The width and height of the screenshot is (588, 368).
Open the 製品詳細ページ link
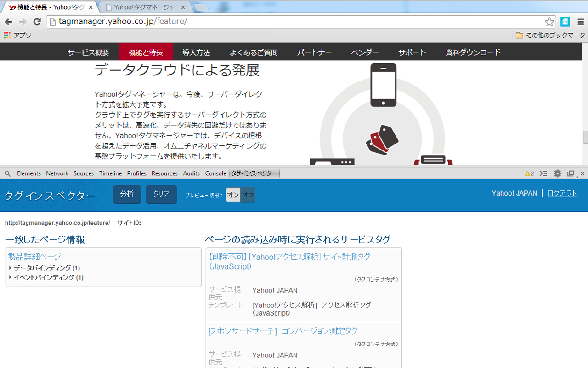34,257
